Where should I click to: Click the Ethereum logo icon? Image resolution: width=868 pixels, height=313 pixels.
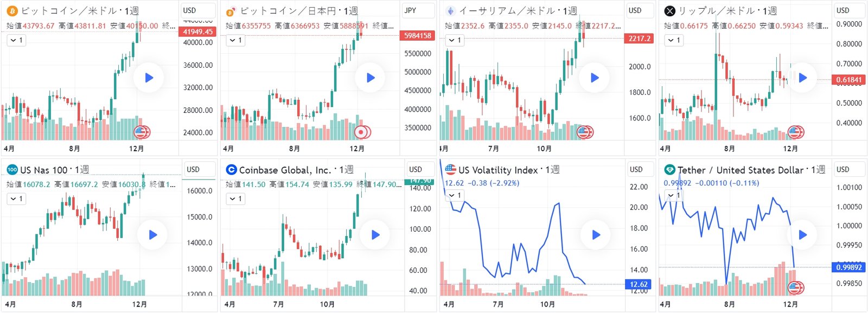click(x=450, y=11)
